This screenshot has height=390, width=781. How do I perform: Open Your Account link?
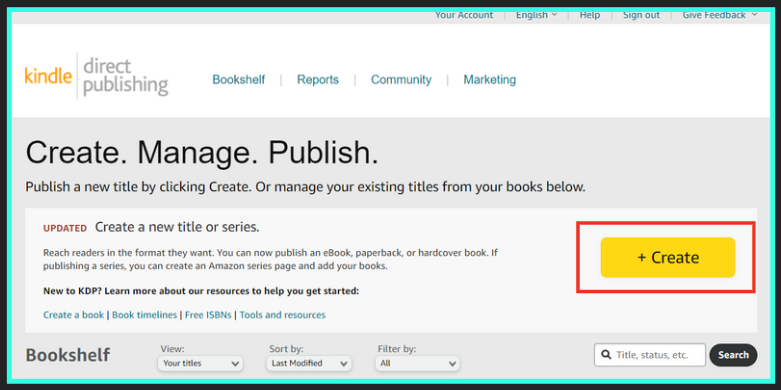pyautogui.click(x=464, y=15)
